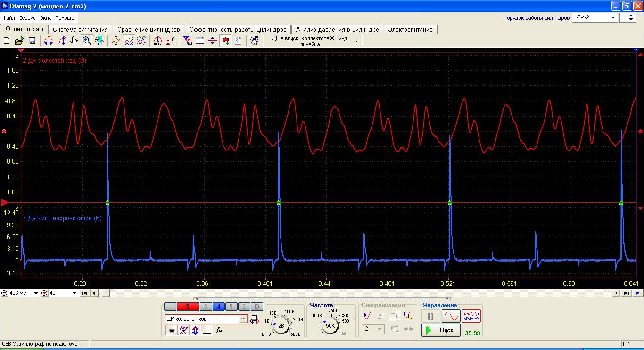Image resolution: width=644 pixels, height=350 pixels.
Task: Activate the hand pan tool
Action: point(74,41)
